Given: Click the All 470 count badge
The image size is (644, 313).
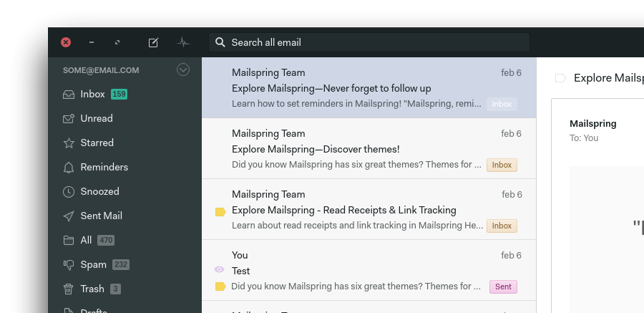Looking at the screenshot, I should coord(106,240).
